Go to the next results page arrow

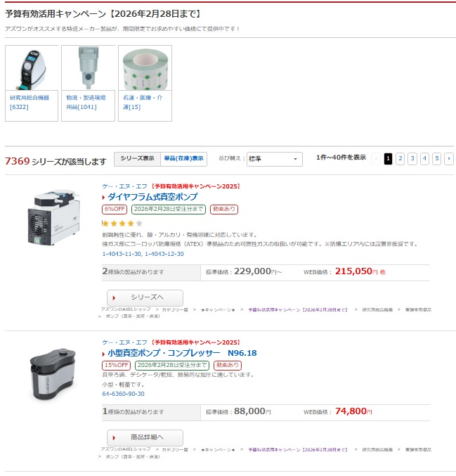click(x=449, y=159)
